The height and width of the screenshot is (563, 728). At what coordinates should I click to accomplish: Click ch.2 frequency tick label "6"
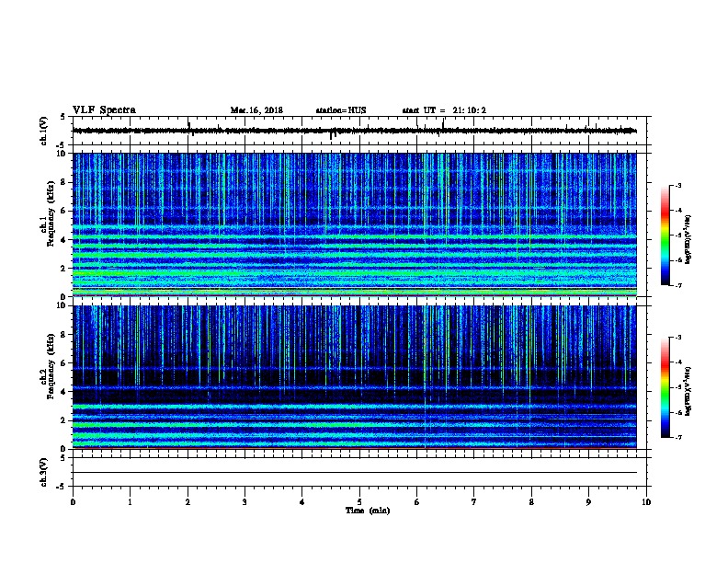point(63,362)
